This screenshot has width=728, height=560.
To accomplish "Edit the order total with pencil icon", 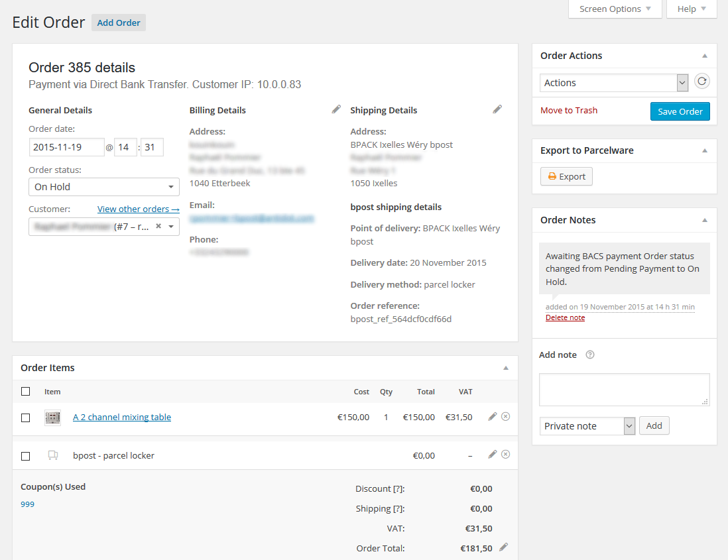I will point(503,547).
